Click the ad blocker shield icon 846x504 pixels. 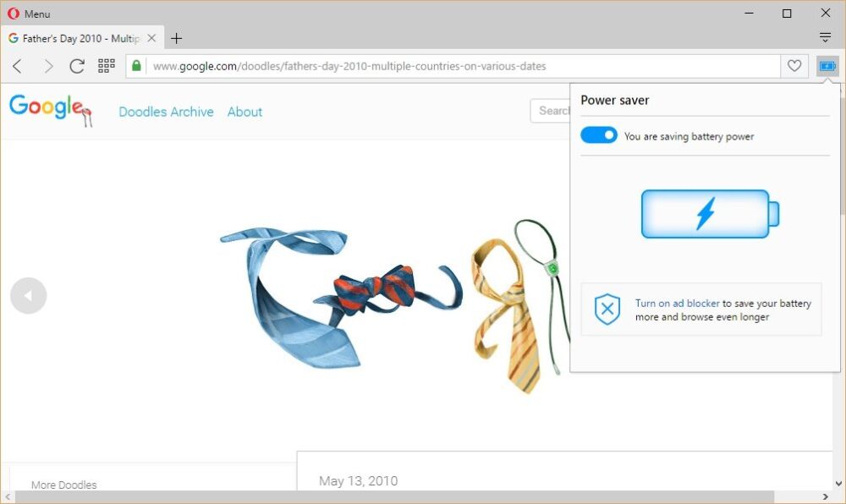coord(607,310)
